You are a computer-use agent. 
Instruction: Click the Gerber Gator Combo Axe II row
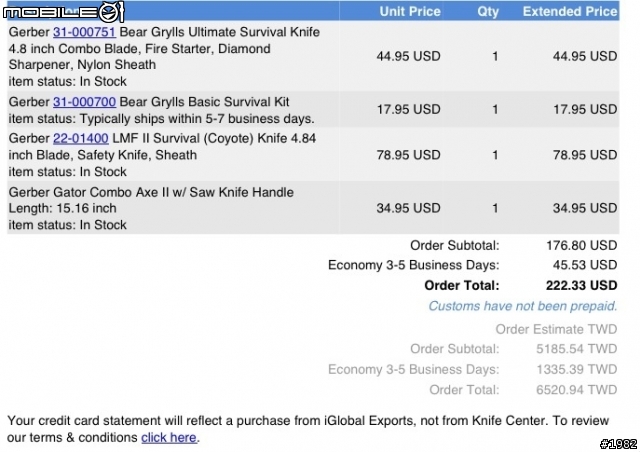(x=313, y=208)
